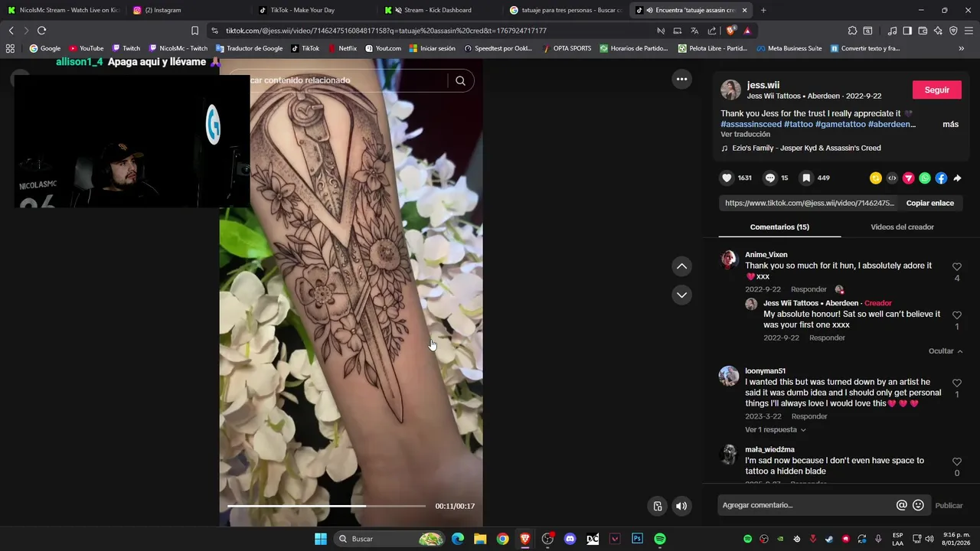This screenshot has height=551, width=980.
Task: Bookmark this page in the address bar
Action: coord(194,31)
